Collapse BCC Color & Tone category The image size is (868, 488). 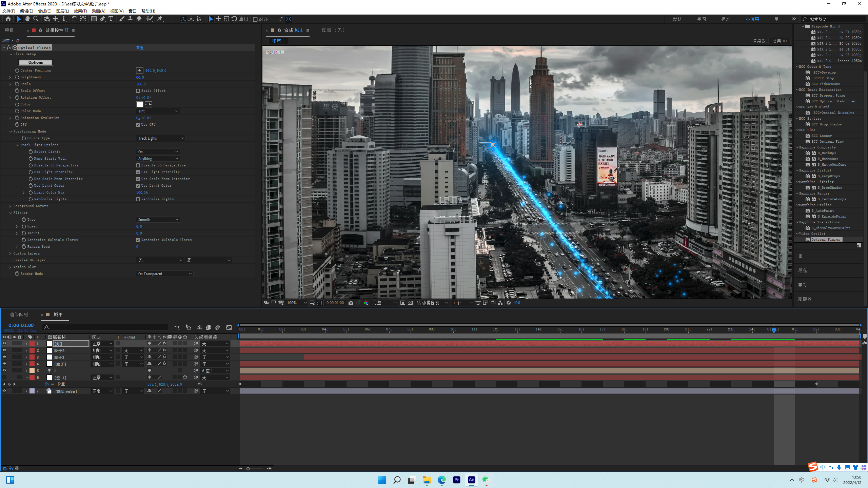pos(797,67)
